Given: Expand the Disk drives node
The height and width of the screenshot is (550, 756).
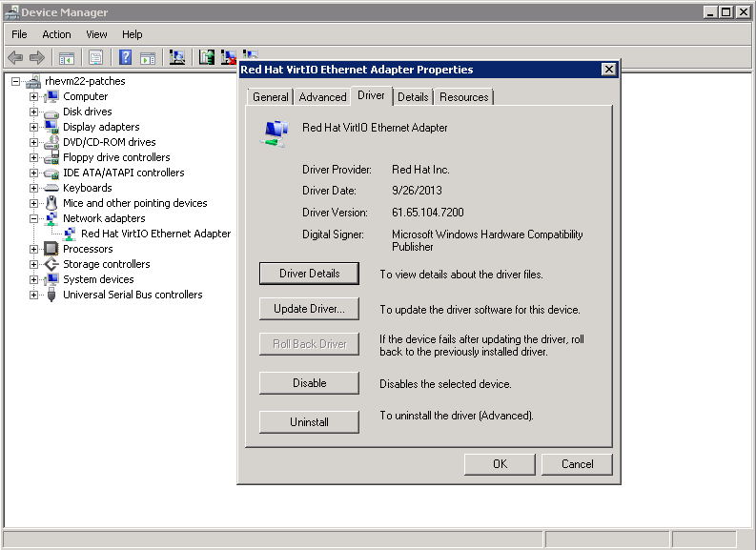Looking at the screenshot, I should click(x=33, y=112).
